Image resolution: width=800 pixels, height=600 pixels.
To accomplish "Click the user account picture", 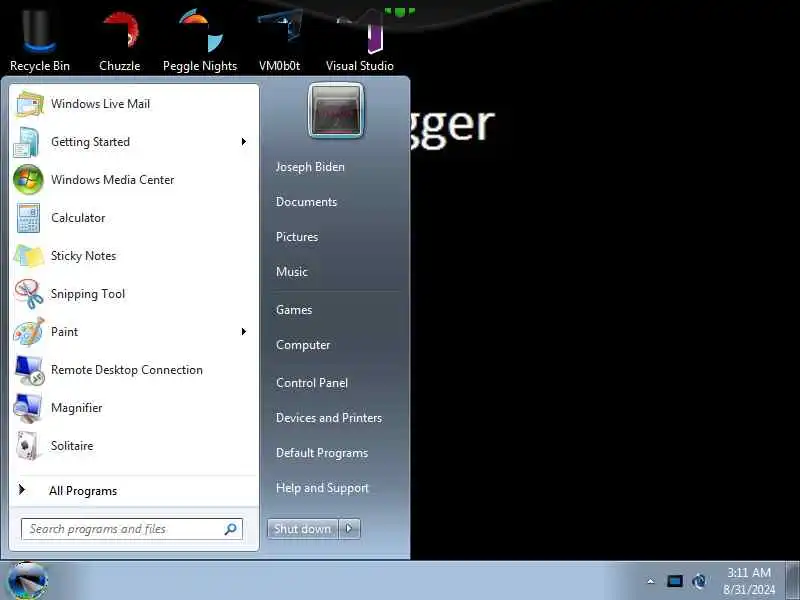I will (336, 111).
